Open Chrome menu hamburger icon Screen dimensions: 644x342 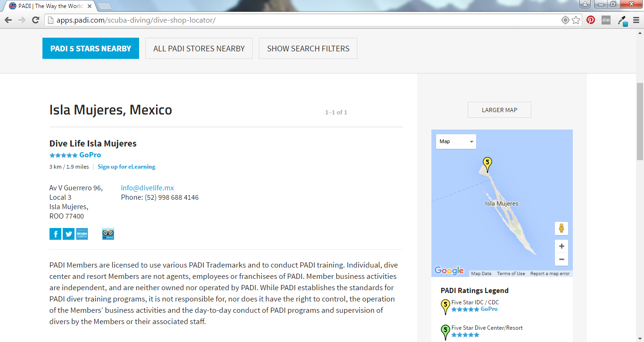pos(636,20)
